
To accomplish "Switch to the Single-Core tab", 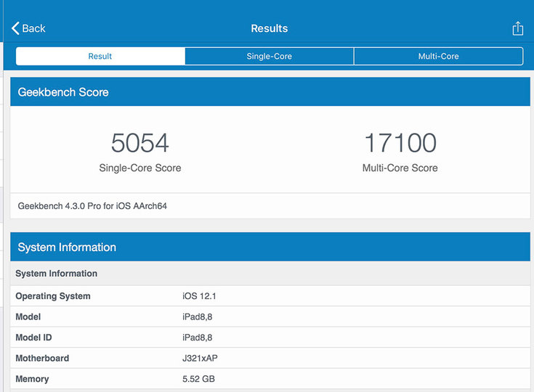I will [x=269, y=56].
